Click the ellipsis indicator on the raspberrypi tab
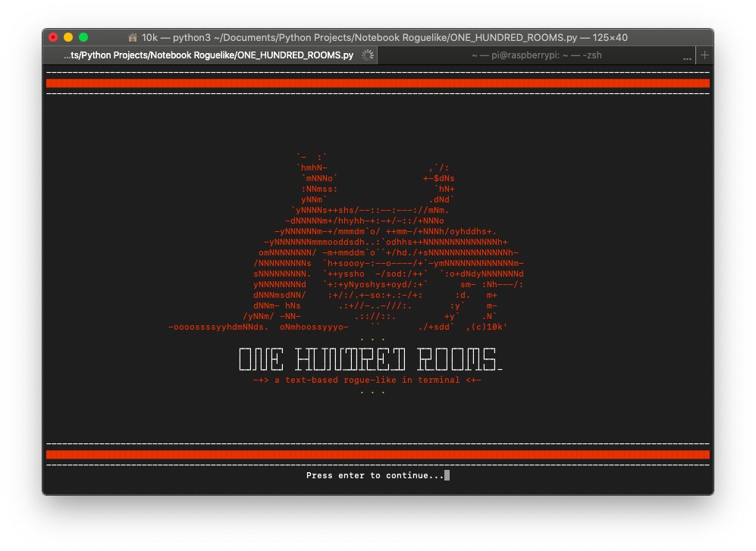This screenshot has width=756, height=551. coord(687,58)
